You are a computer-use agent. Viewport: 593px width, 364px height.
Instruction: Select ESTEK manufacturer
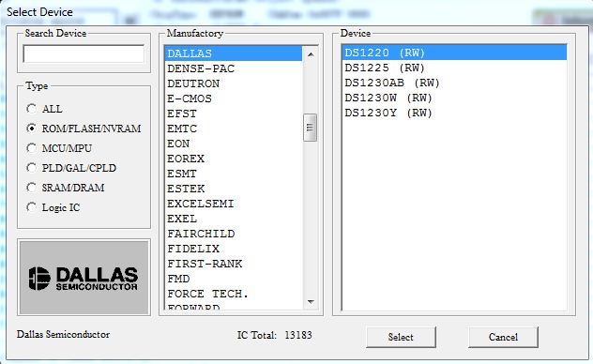coord(234,189)
